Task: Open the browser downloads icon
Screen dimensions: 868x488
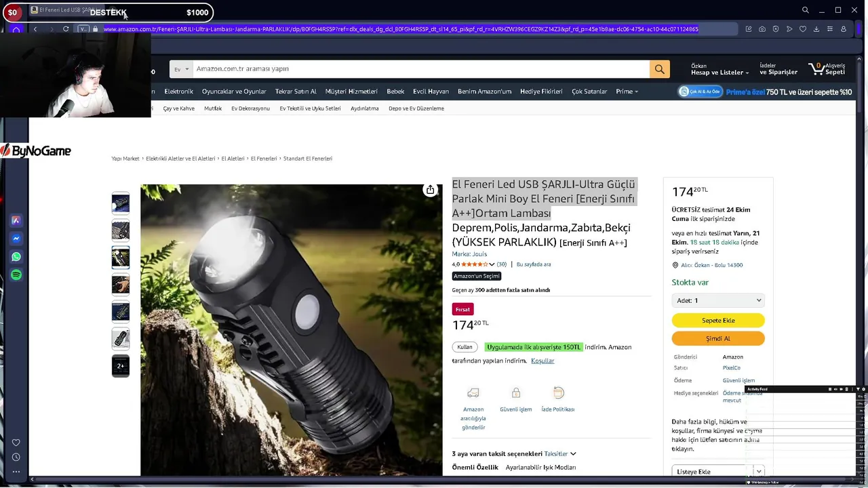Action: point(816,29)
